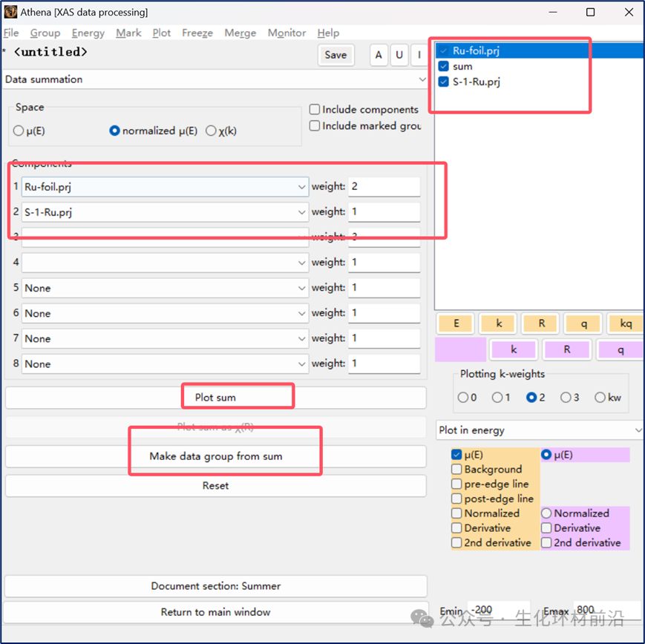The width and height of the screenshot is (645, 644).
Task: Click Make data group from sum
Action: coord(215,456)
